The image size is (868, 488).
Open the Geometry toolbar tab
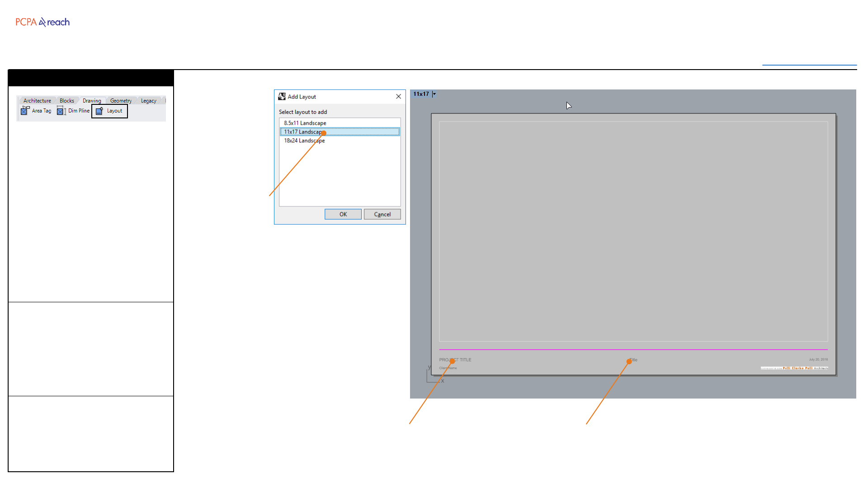(x=121, y=101)
